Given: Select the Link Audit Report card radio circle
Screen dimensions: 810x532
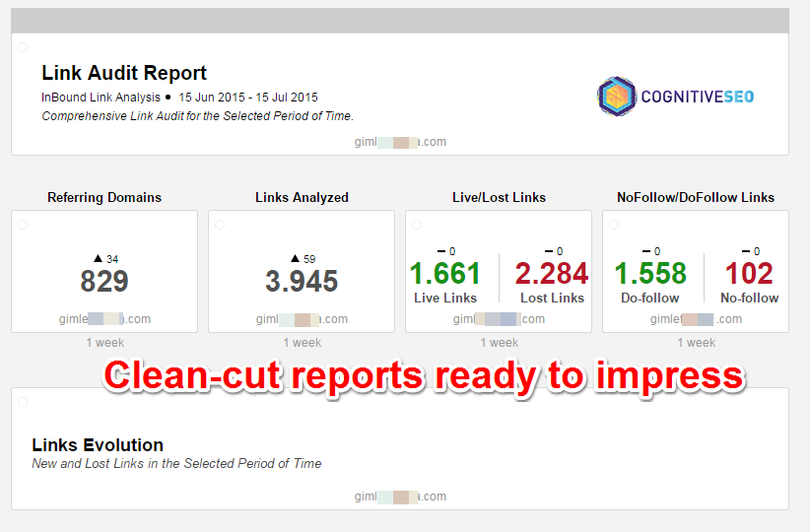Looking at the screenshot, I should 23,47.
